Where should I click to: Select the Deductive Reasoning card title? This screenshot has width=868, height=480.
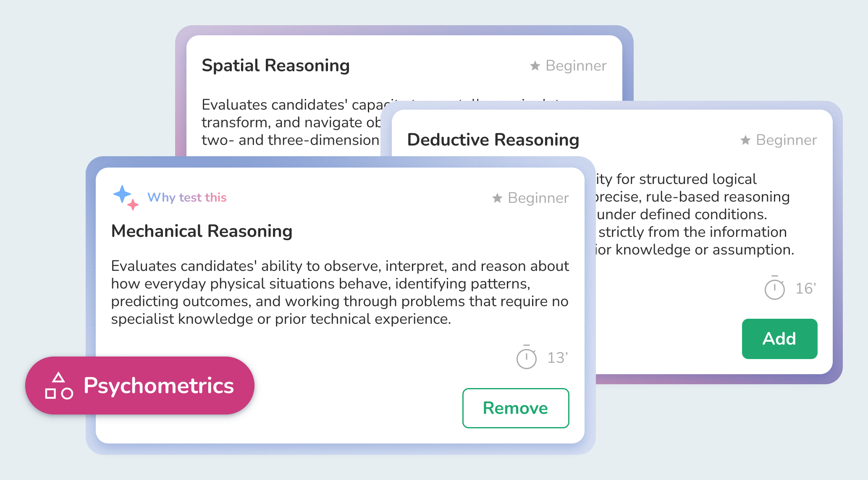493,140
